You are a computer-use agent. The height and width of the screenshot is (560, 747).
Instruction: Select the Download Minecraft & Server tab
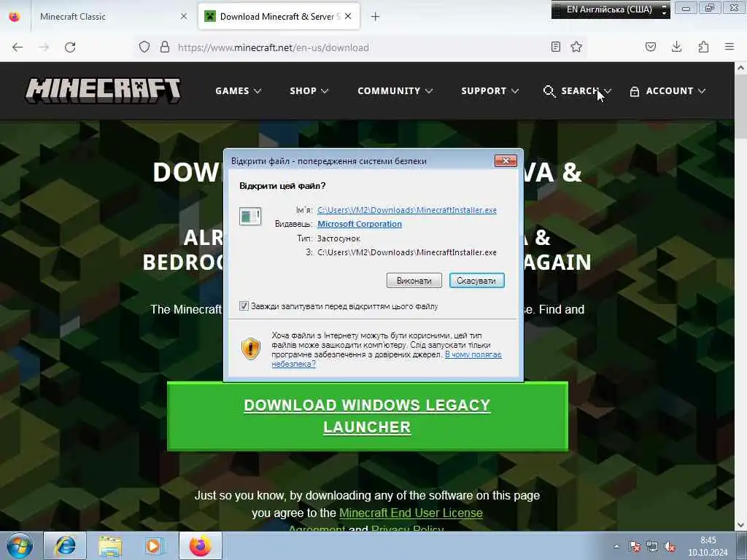tap(279, 17)
